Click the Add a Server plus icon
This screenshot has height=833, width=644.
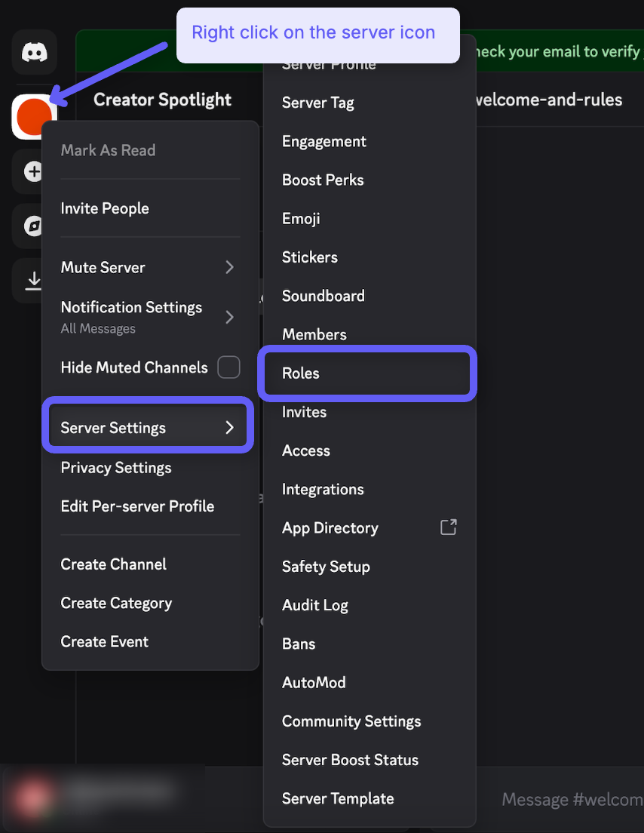32,172
